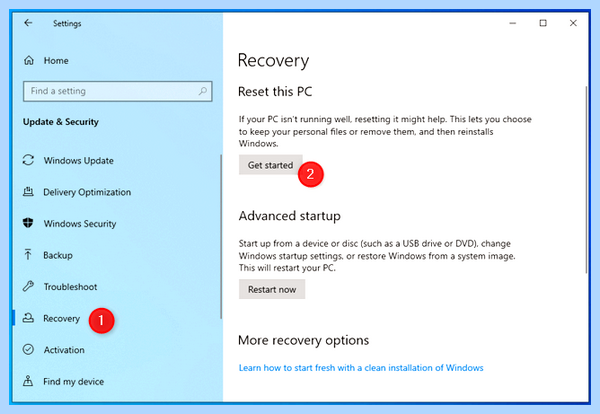Click the More recovery options heading
This screenshot has height=414, width=600.
point(303,340)
